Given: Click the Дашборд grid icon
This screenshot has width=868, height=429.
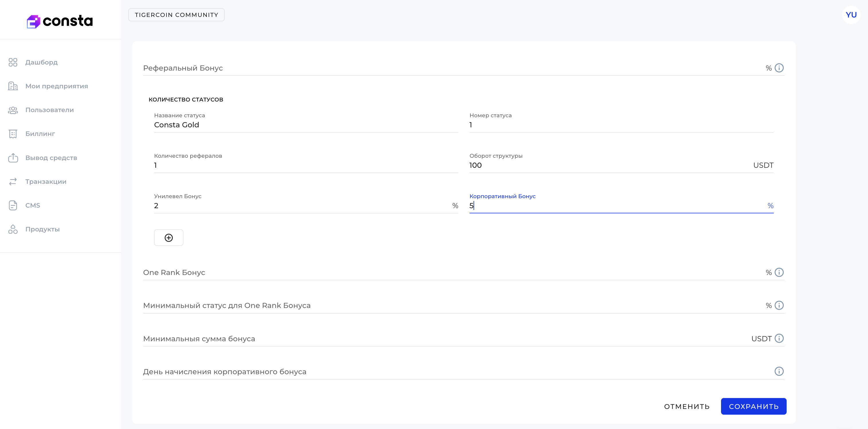Looking at the screenshot, I should 13,63.
